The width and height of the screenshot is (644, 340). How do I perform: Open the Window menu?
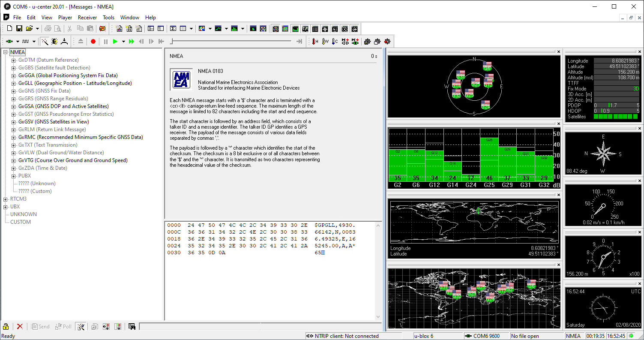(130, 18)
